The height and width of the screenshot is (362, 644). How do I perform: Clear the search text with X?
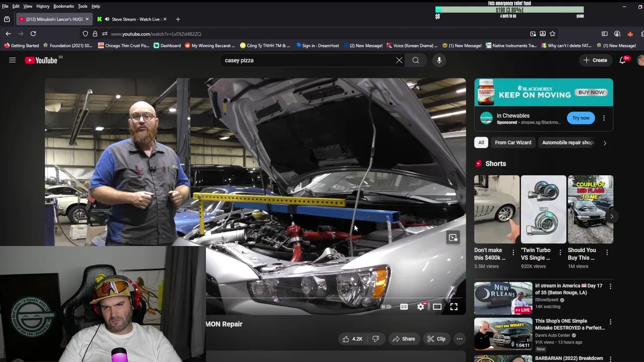pos(399,60)
